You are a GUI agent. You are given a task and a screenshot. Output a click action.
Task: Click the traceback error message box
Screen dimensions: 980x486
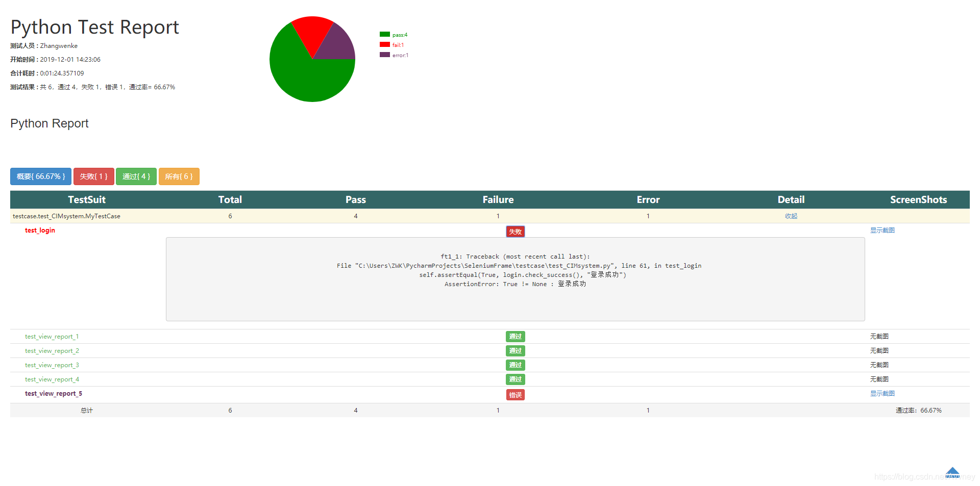(516, 279)
